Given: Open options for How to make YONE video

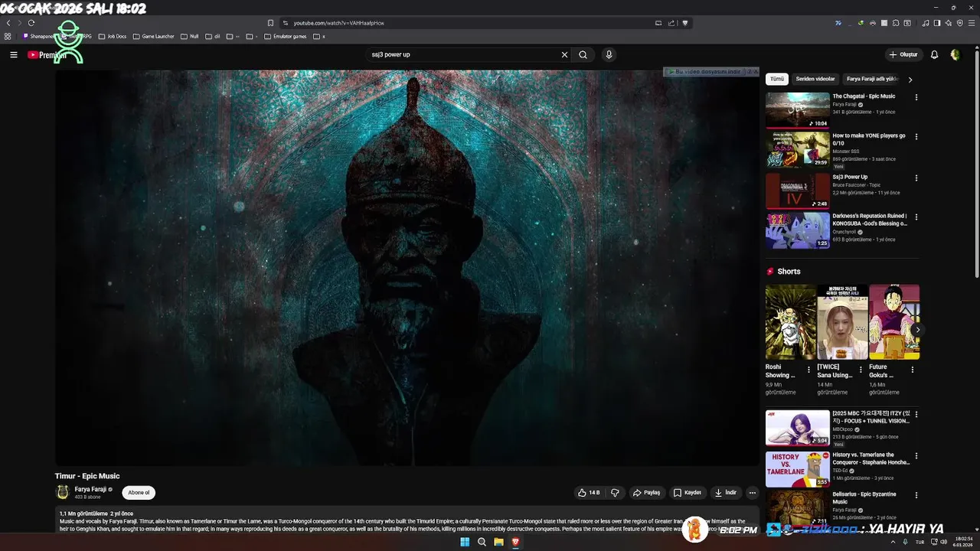Looking at the screenshot, I should 916,137.
